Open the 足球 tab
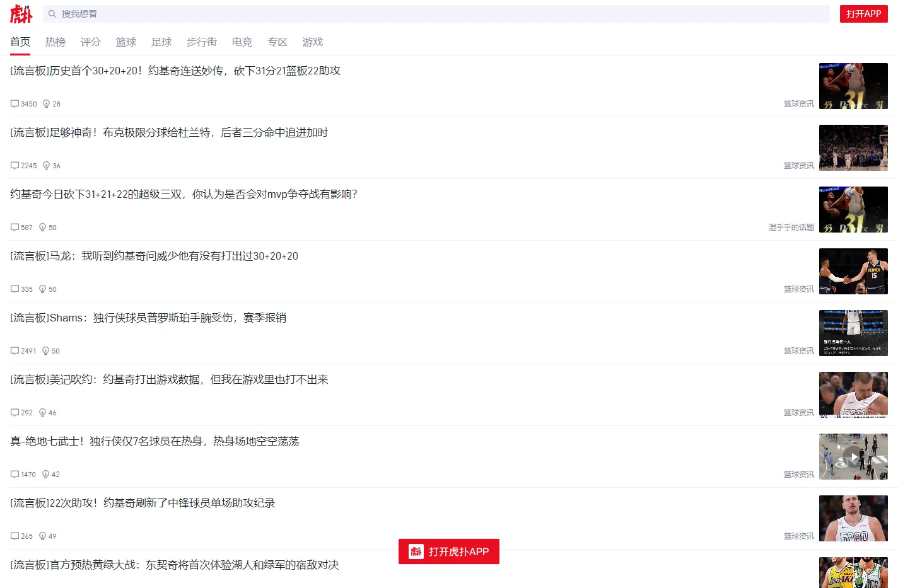 (x=161, y=42)
